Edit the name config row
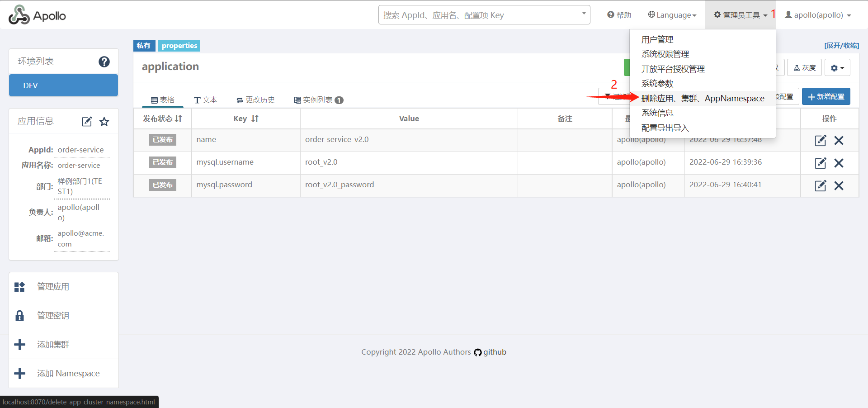Screen dimensions: 868x408 click(x=820, y=140)
